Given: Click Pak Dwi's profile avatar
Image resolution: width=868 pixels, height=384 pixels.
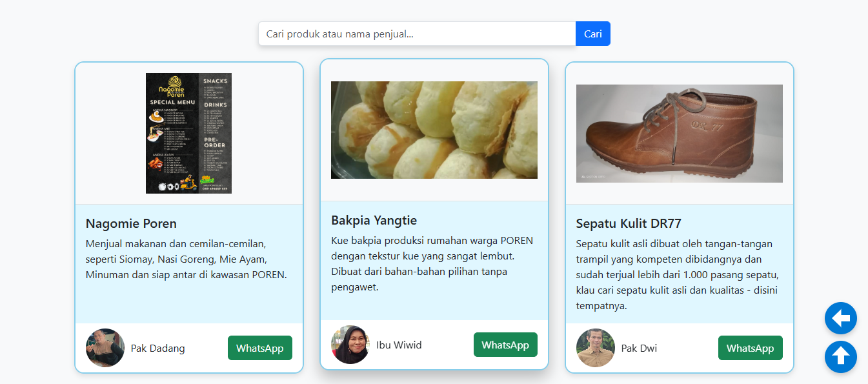Looking at the screenshot, I should [x=596, y=348].
